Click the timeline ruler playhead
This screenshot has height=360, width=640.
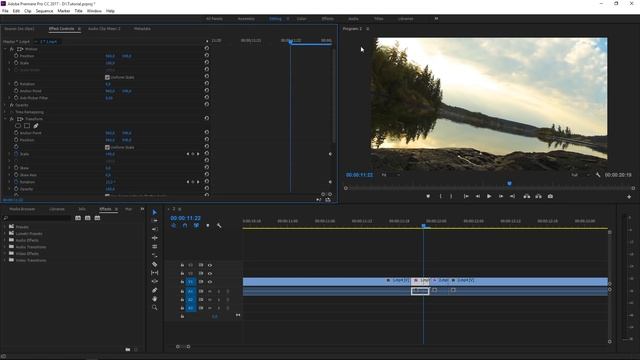[x=424, y=226]
